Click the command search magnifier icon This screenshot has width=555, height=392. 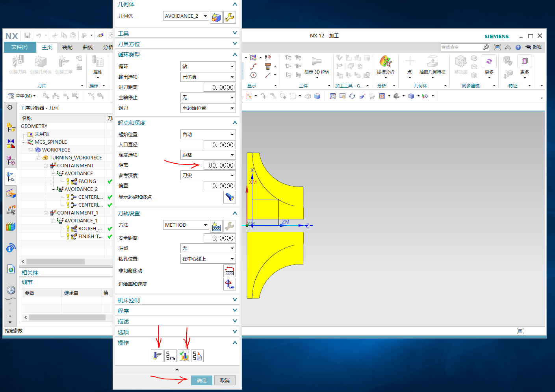[x=486, y=47]
